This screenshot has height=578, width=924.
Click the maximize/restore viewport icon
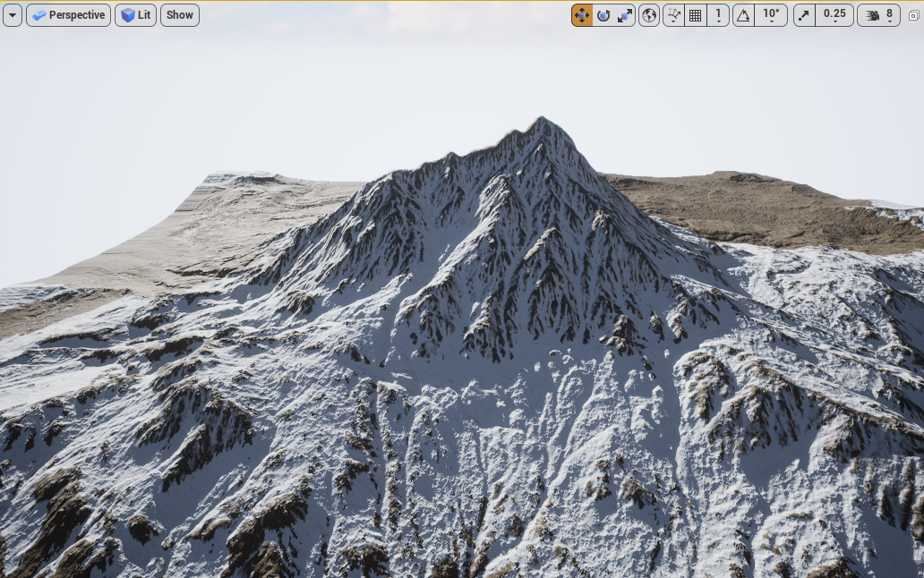pos(914,15)
